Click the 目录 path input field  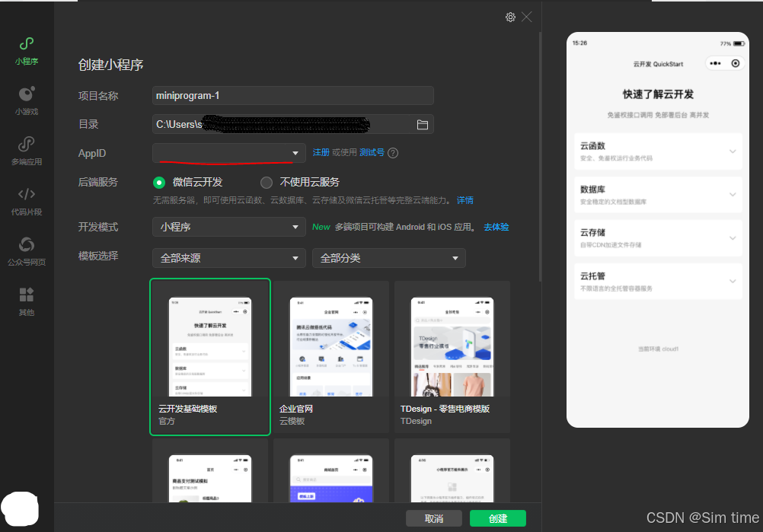click(x=293, y=125)
